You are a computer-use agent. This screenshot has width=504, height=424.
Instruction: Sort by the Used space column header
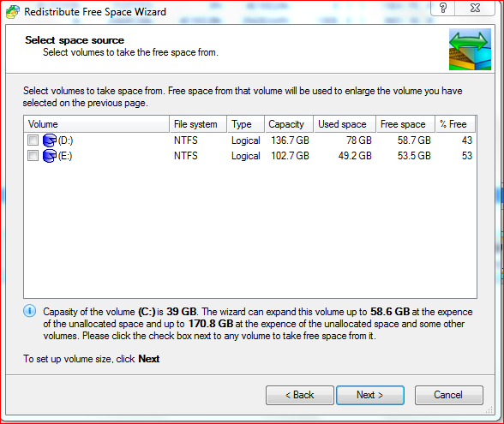345,124
